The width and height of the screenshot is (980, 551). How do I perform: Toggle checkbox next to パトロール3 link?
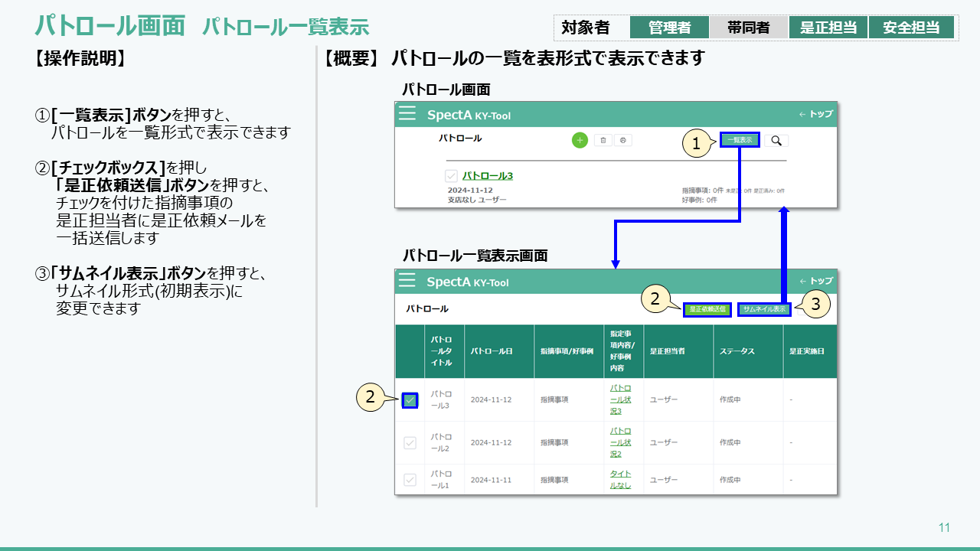tap(452, 176)
